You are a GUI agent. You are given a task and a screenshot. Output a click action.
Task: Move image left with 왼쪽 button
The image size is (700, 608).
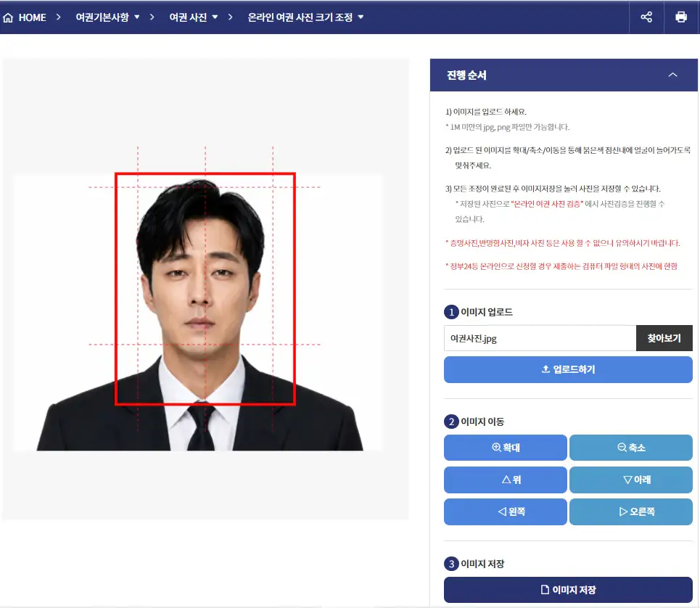pos(506,512)
